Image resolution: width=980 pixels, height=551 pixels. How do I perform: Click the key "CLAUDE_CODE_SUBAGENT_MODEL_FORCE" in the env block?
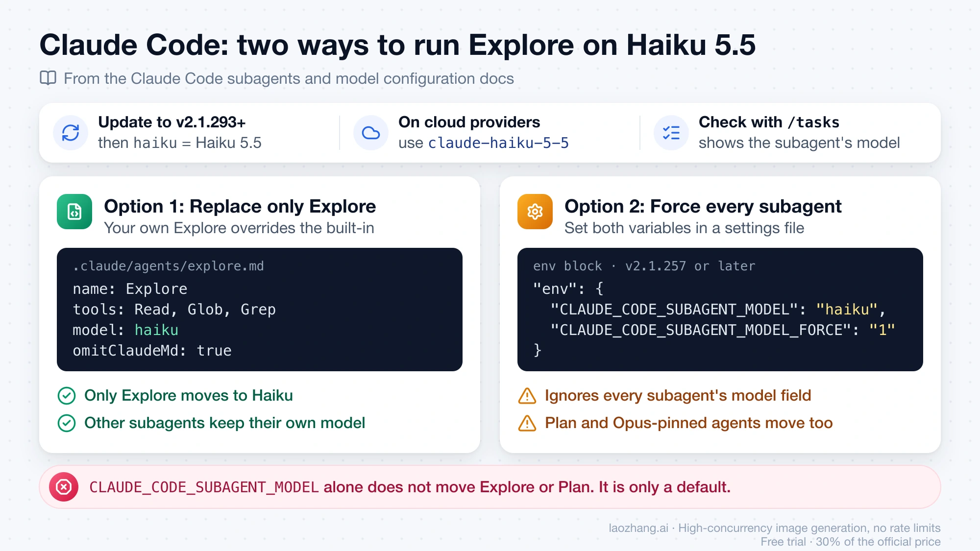click(x=701, y=330)
